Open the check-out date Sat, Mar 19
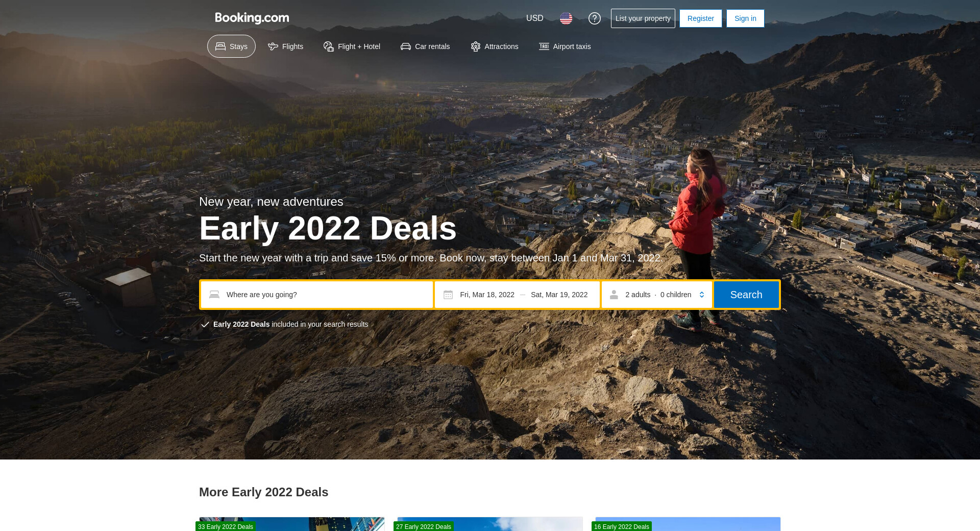The height and width of the screenshot is (531, 980). pos(559,295)
